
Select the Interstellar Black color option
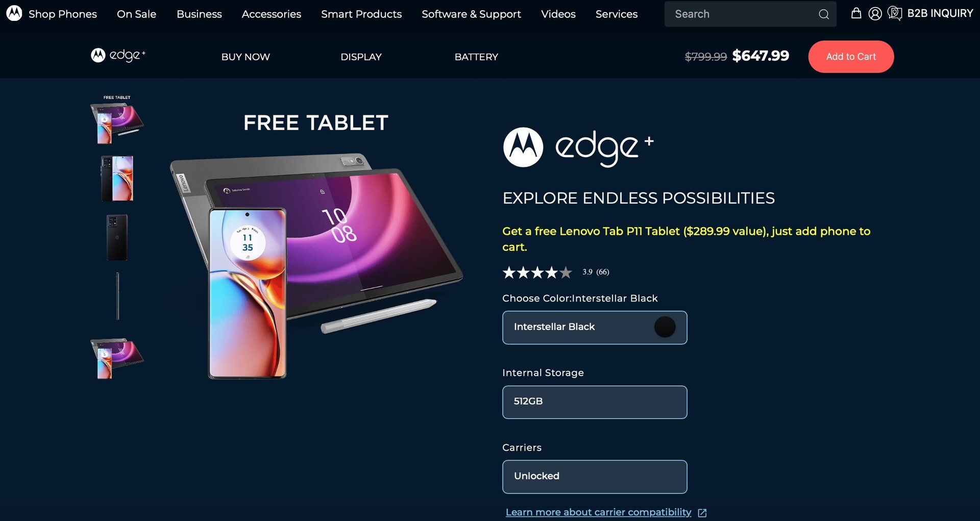pos(595,328)
